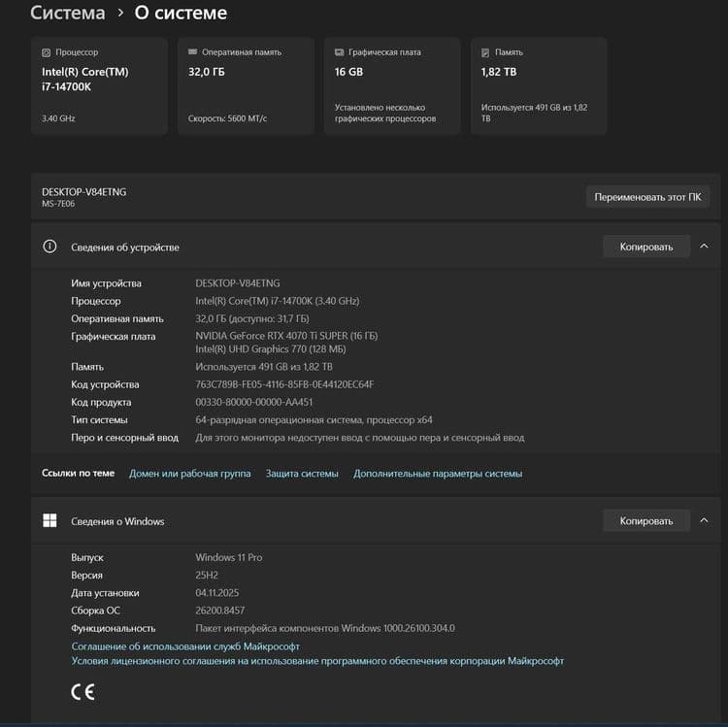Open the Графическая плата 16 GB card

click(x=392, y=85)
